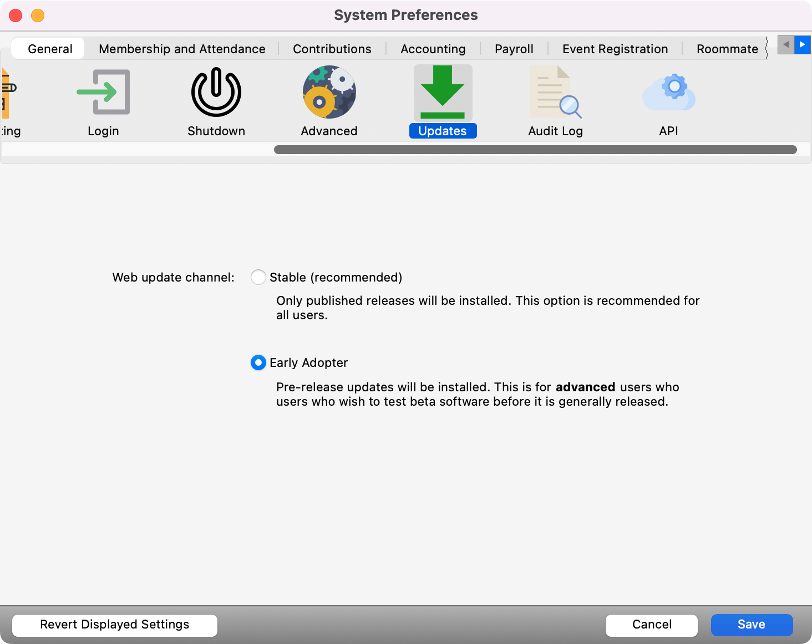This screenshot has height=644, width=812.
Task: Open the Payroll tab
Action: pos(514,49)
